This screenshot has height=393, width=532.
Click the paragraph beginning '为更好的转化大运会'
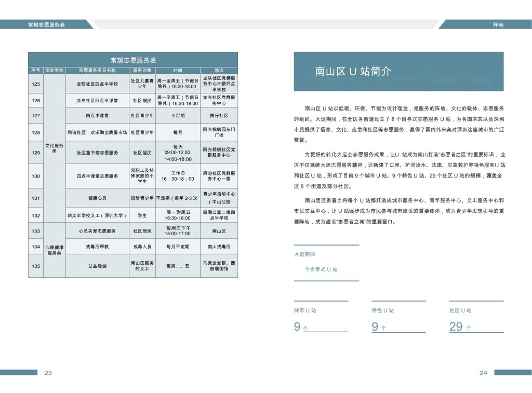pyautogui.click(x=400, y=170)
